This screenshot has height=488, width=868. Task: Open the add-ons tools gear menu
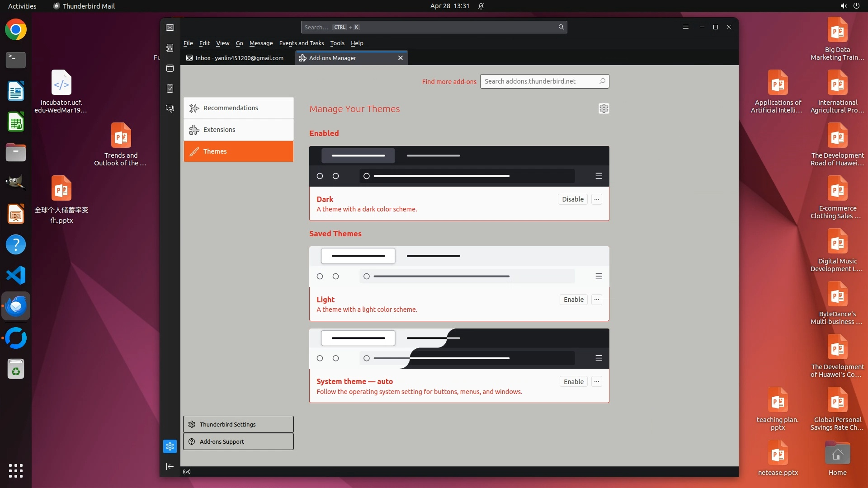[x=604, y=108]
